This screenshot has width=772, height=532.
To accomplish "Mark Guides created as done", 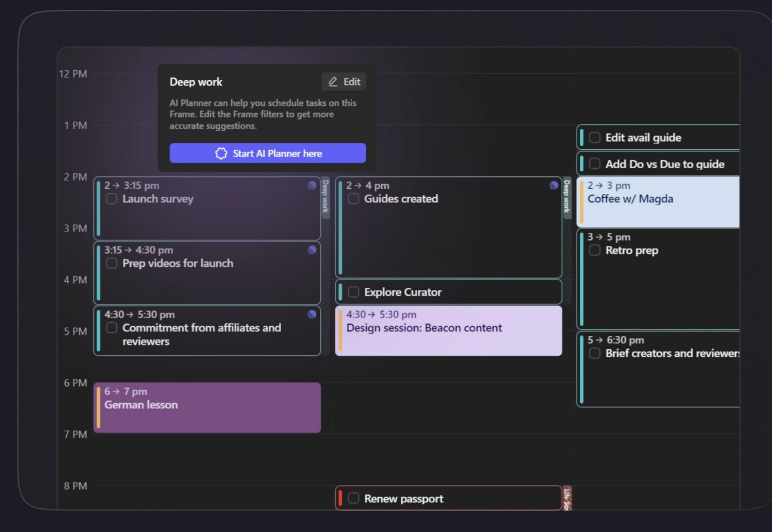I will click(353, 199).
